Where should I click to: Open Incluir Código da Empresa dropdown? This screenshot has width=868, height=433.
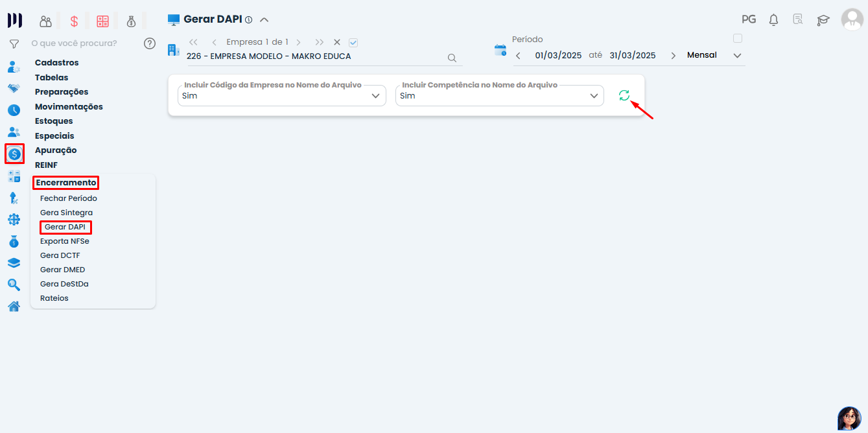coord(282,95)
